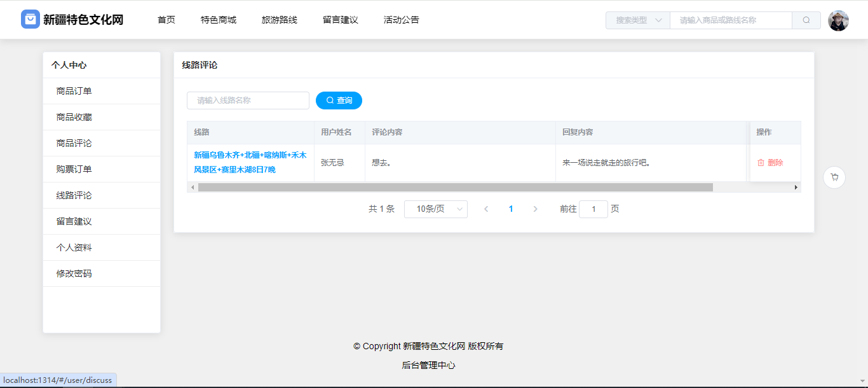Viewport: 868px width, 388px height.
Task: Click the table's horizontal scrollbar thumb
Action: 455,188
